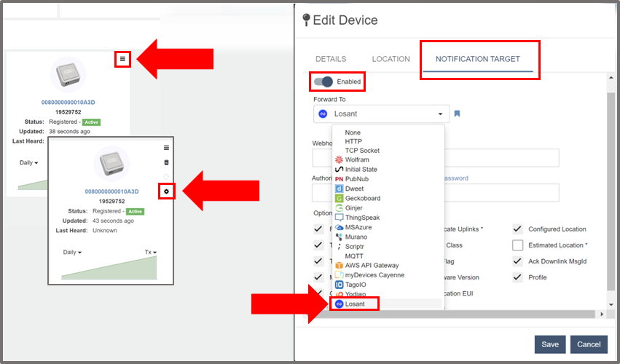Toggle the Ack Downlink MsgId checkbox
Viewport: 620px width, 364px height.
tap(517, 261)
